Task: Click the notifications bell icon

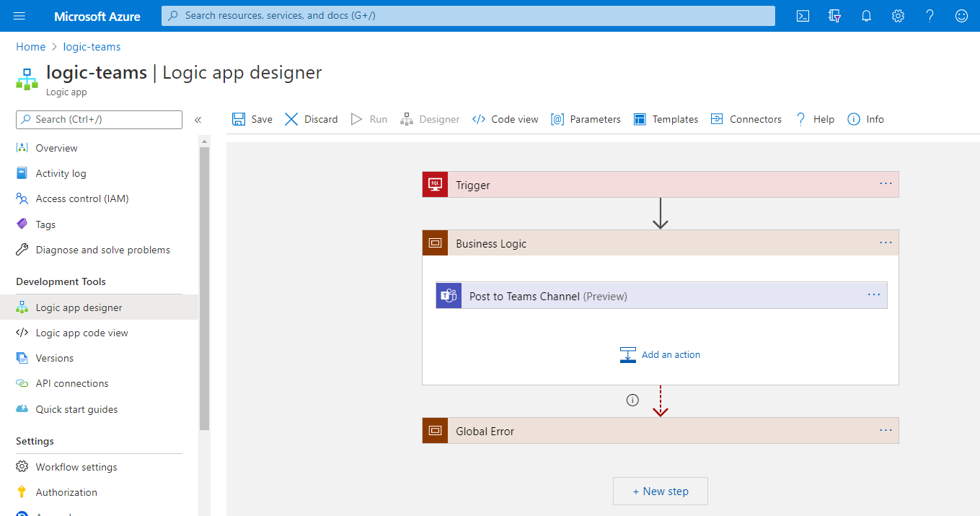Action: tap(866, 16)
